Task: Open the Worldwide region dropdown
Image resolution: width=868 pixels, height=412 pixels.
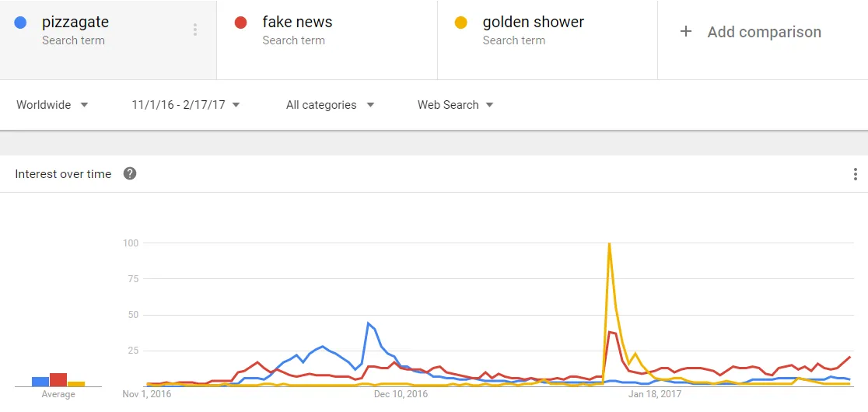Action: coord(52,104)
